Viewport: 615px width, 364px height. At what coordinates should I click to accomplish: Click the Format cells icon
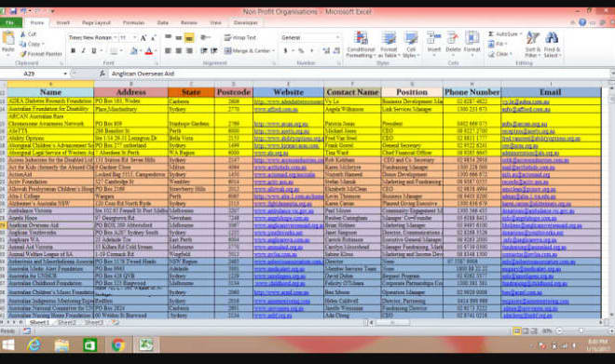pos(471,38)
